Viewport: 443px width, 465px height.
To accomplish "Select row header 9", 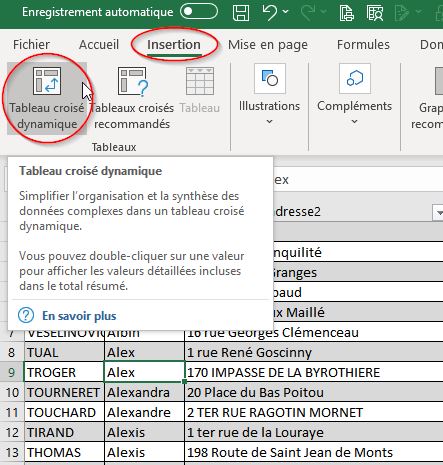I will [x=12, y=372].
